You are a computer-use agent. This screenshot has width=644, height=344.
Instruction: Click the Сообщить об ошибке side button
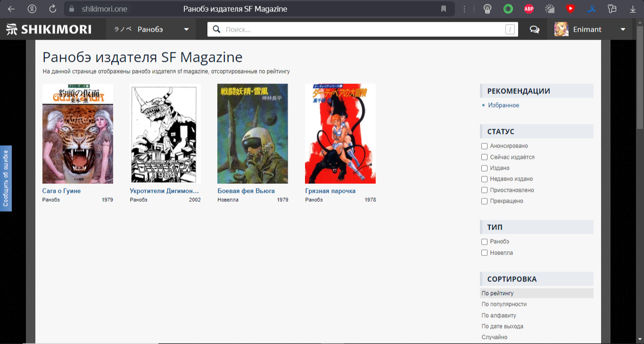coord(6,178)
